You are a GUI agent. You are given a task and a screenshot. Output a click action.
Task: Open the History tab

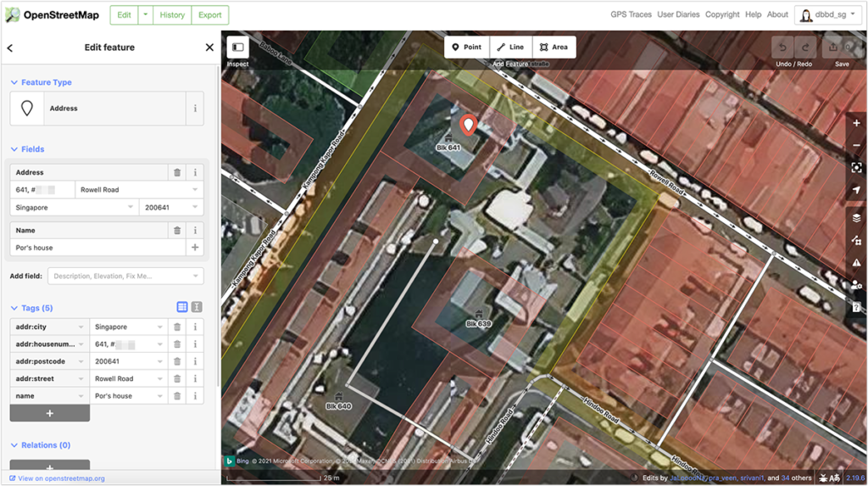(x=172, y=14)
